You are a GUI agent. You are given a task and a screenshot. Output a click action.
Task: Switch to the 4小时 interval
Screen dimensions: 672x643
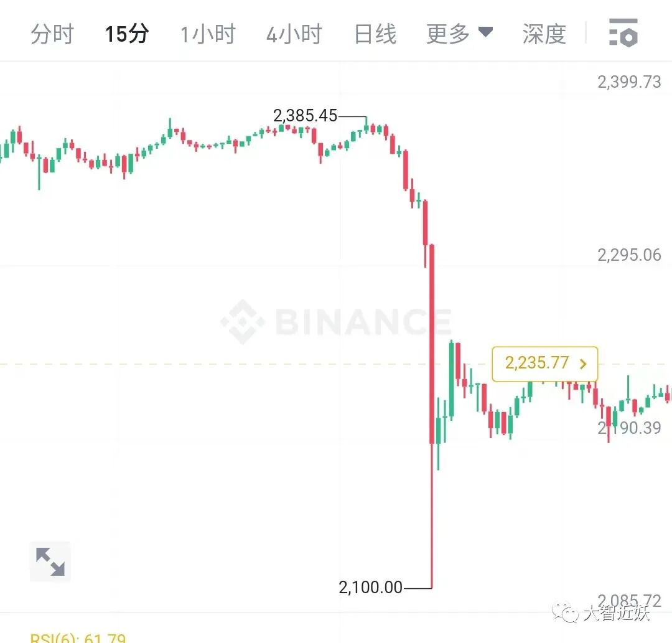[294, 34]
